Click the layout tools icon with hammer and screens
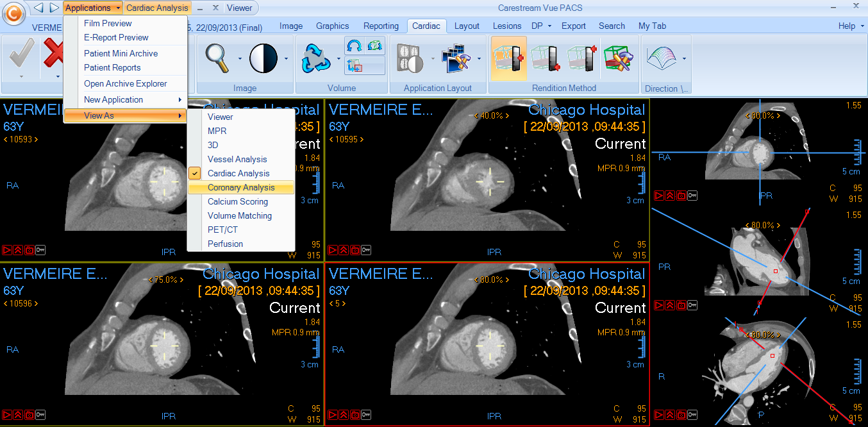The width and height of the screenshot is (868, 427). [457, 58]
